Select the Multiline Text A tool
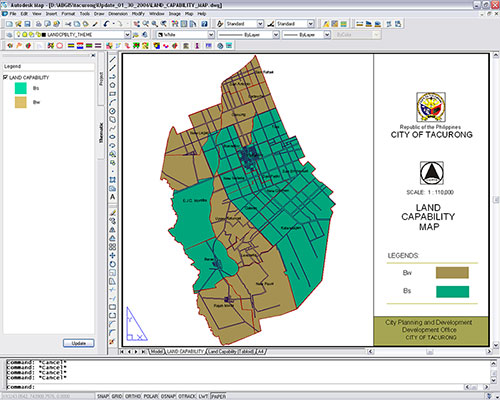The width and height of the screenshot is (500, 400). [113, 197]
